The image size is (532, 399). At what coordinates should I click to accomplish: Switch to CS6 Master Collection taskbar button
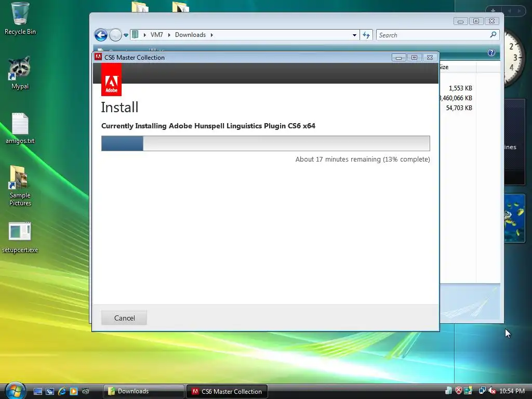(227, 391)
